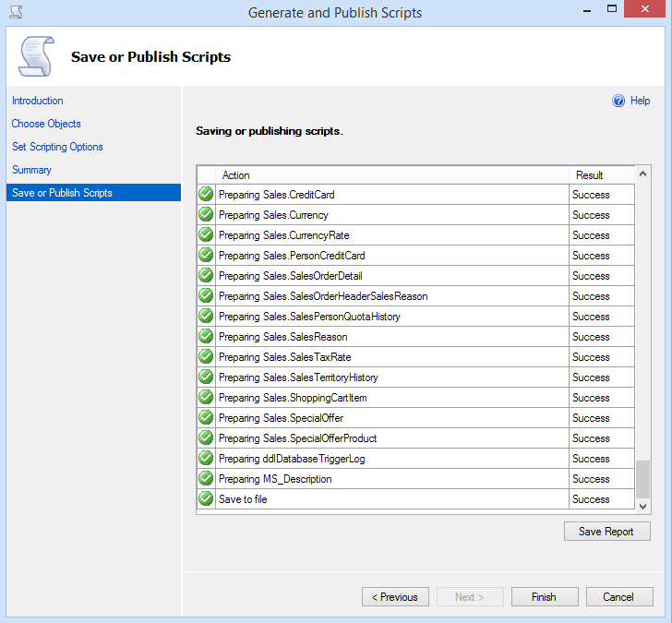Click green check icon next to Save to file
Image resolution: width=672 pixels, height=623 pixels.
[206, 499]
